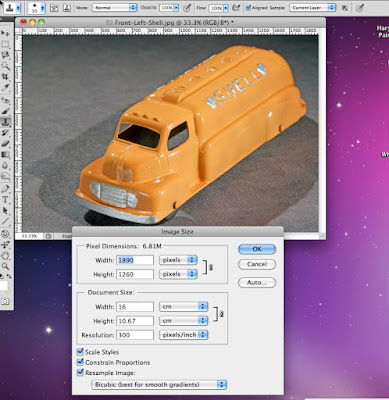Viewport: 389px width, 400px height.
Task: Click the Opacity 100% field
Action: [x=166, y=8]
